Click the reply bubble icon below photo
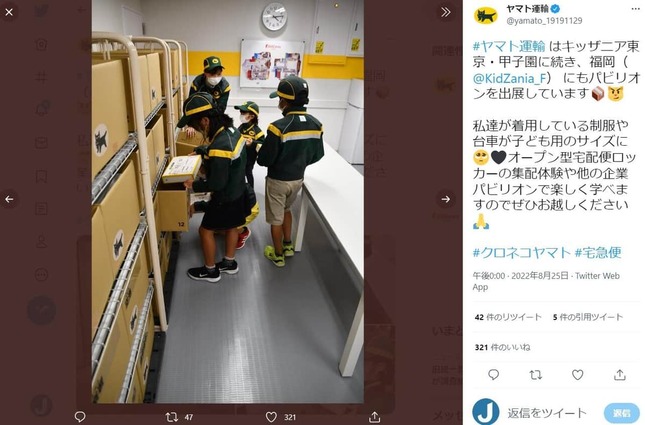This screenshot has width=645, height=425. 80,417
